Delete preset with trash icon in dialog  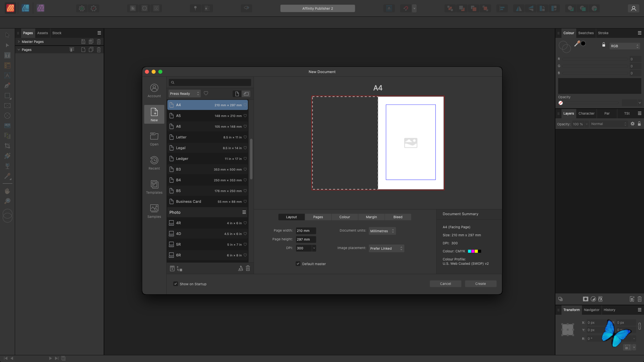(248, 268)
